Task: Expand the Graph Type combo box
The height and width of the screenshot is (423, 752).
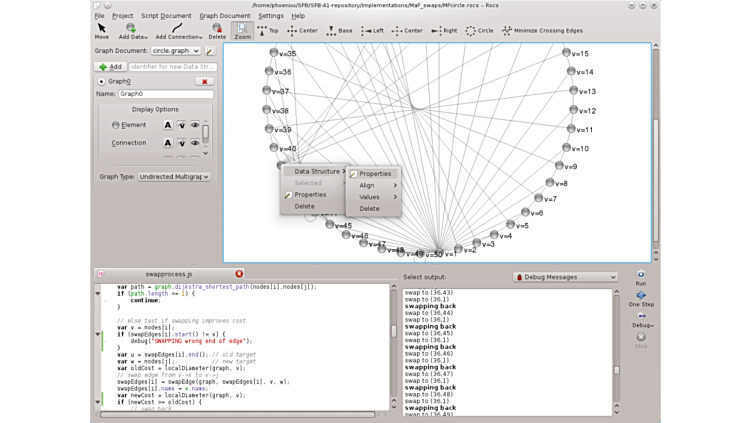Action: [x=175, y=176]
